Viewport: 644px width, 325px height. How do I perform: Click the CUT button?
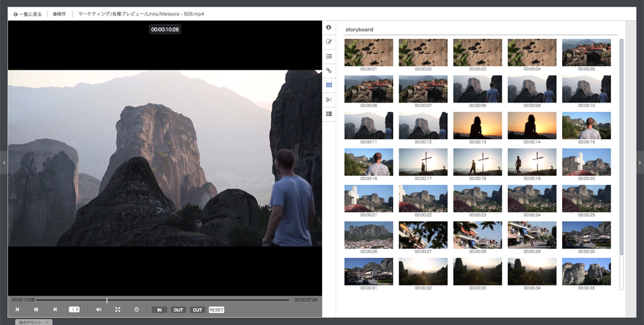(x=197, y=310)
